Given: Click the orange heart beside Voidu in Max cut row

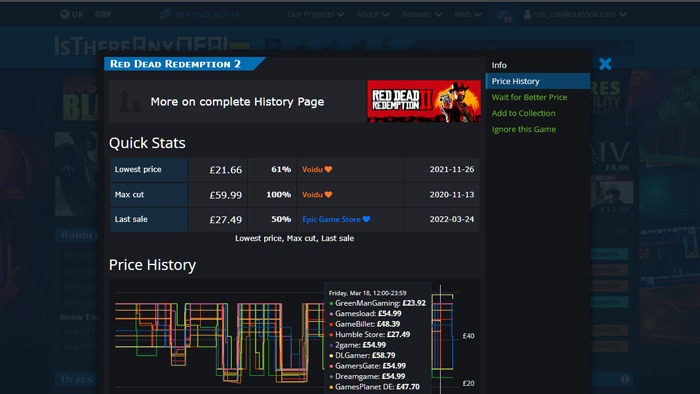Looking at the screenshot, I should [x=329, y=195].
